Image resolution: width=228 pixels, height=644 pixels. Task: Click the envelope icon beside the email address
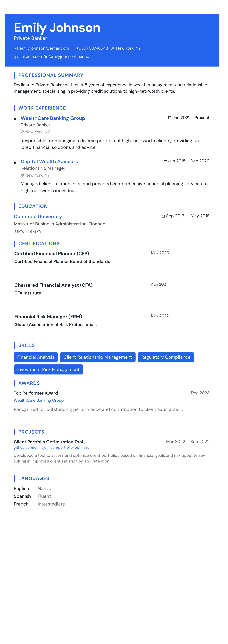point(16,48)
